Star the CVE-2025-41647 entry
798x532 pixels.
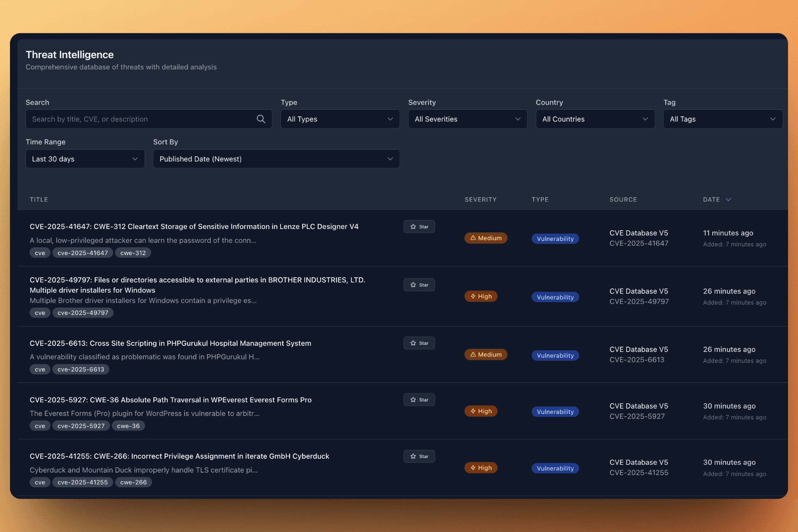(419, 227)
